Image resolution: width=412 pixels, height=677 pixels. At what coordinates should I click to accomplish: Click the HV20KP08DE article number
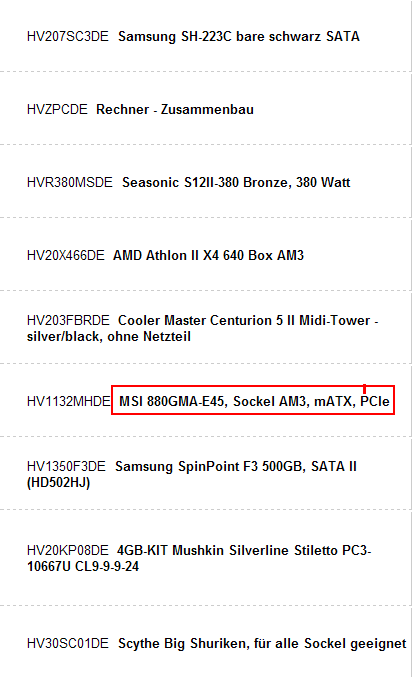[68, 550]
